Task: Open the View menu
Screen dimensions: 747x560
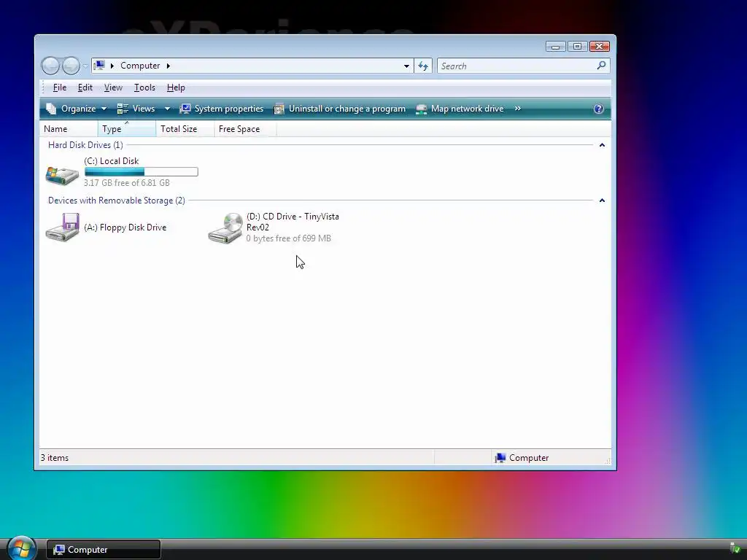Action: point(113,87)
